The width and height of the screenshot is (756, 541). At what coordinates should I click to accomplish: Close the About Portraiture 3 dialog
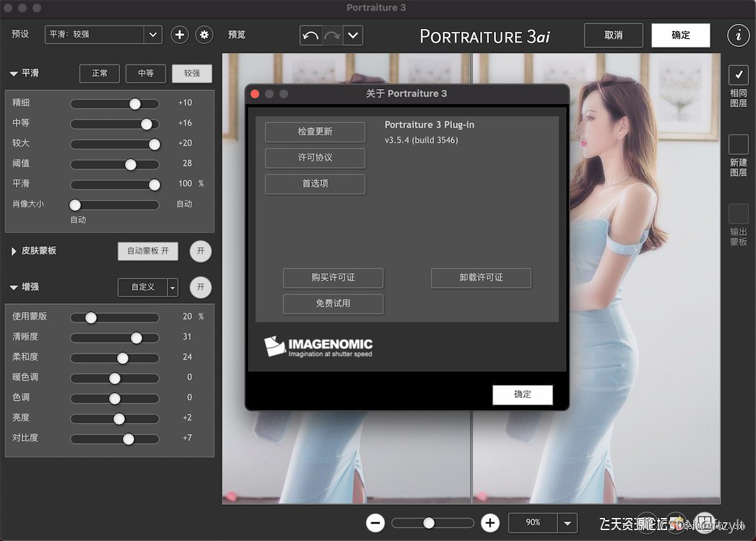pyautogui.click(x=255, y=94)
